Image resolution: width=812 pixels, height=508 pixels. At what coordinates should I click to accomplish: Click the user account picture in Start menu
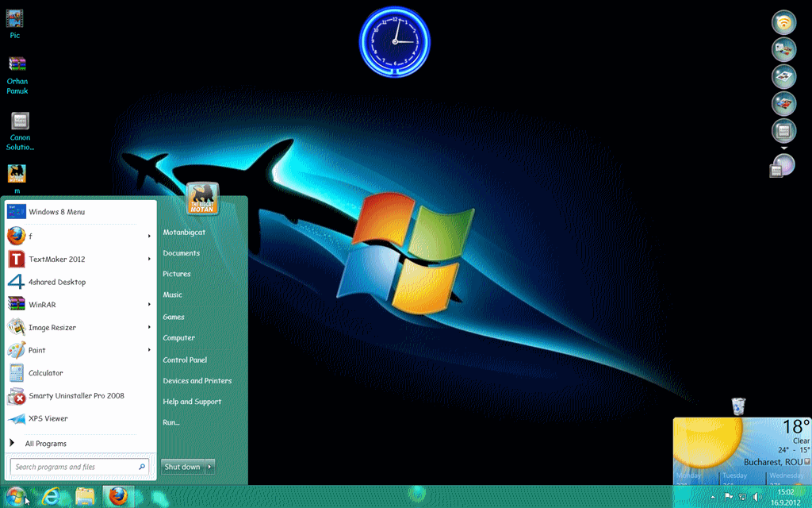coord(202,198)
